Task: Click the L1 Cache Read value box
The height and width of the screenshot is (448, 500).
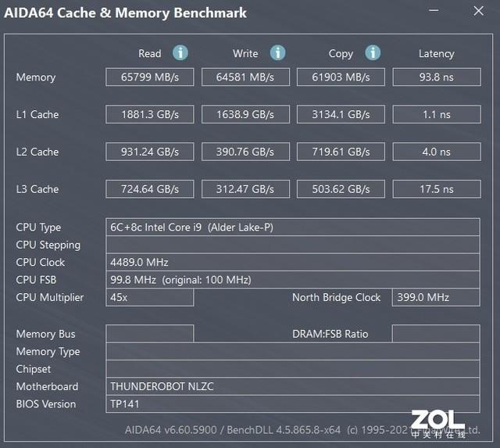Action: tap(150, 114)
